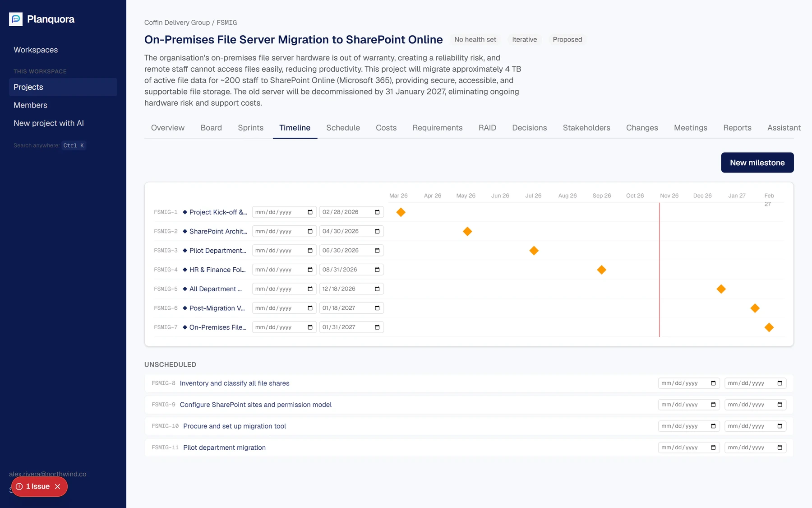Open calendar picker for FSMIG-1 end date

click(377, 212)
